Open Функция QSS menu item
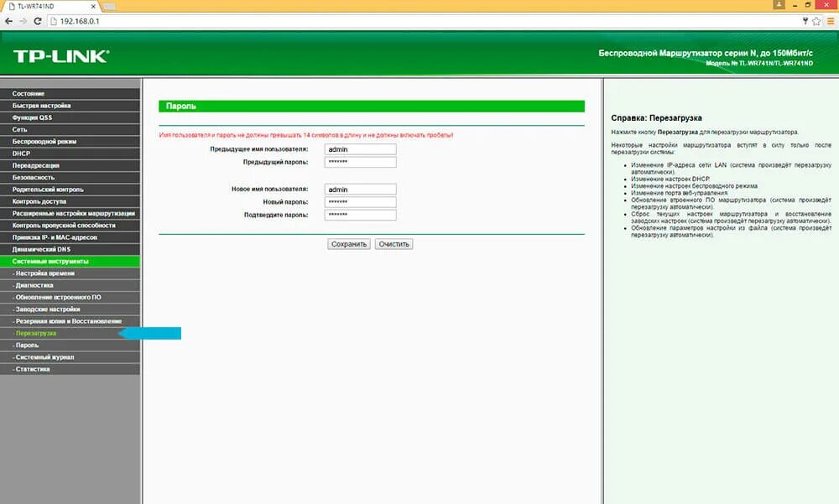Viewport: 839px width, 504px height. click(70, 117)
